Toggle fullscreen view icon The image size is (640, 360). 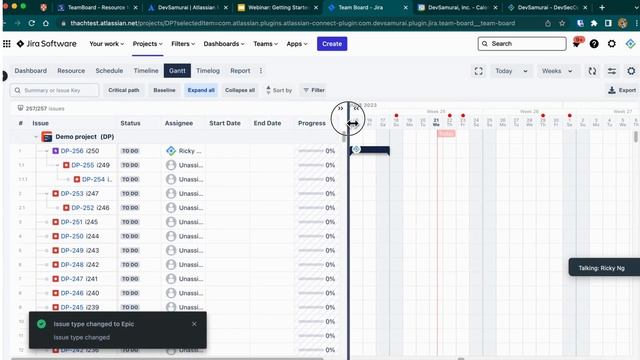[478, 71]
